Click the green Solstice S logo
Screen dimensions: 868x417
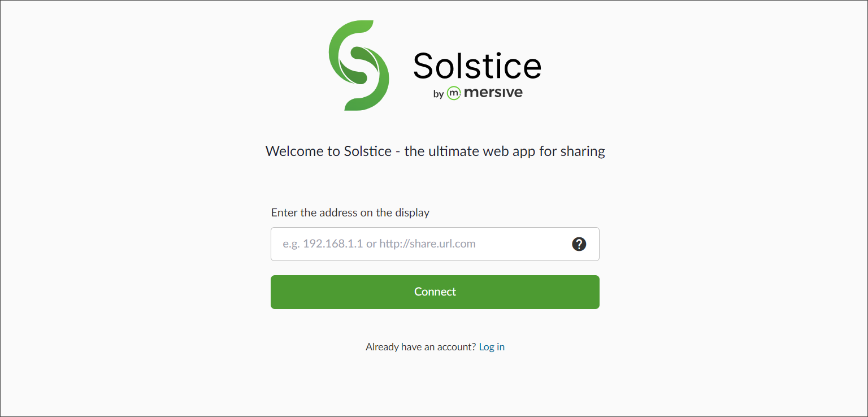[359, 66]
